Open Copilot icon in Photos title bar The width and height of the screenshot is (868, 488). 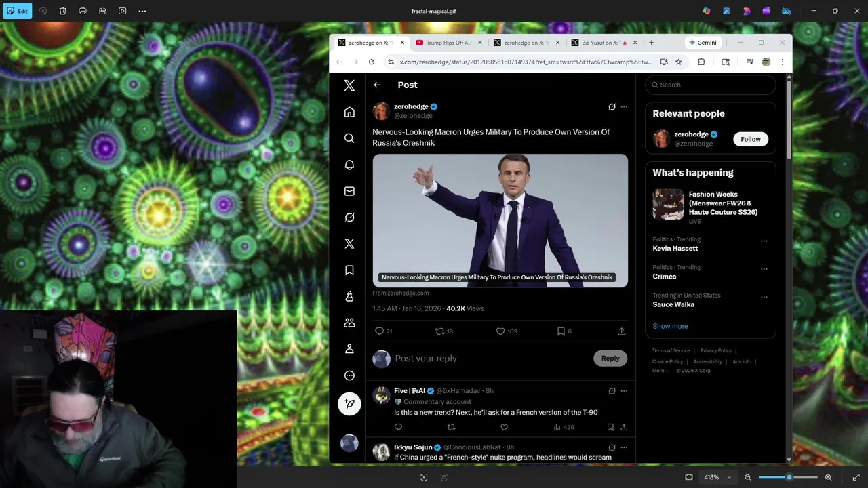(707, 11)
